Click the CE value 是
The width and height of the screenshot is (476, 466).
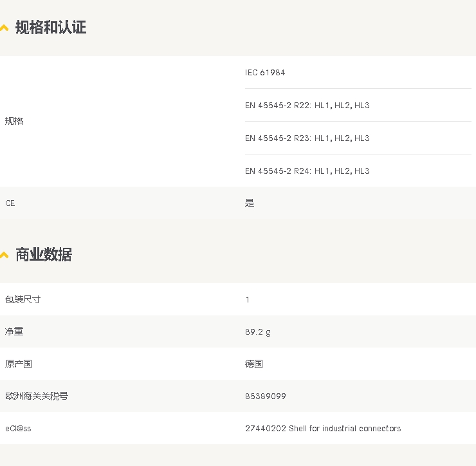(x=250, y=203)
